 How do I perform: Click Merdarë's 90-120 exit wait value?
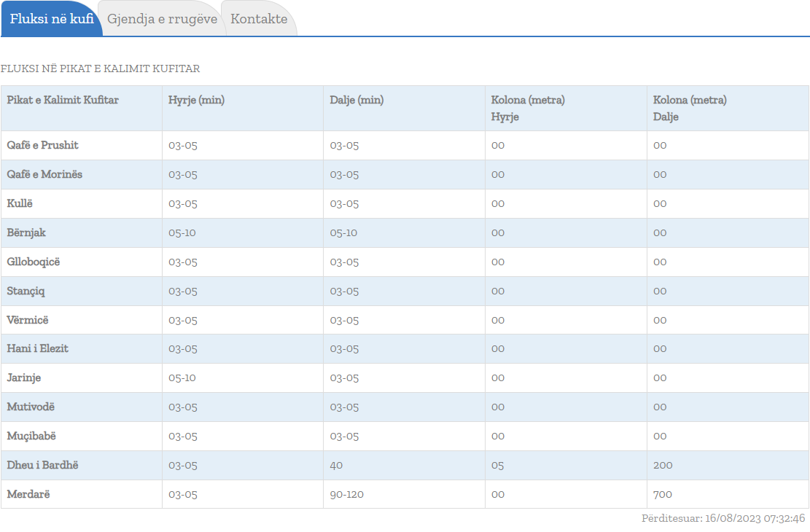coord(346,494)
